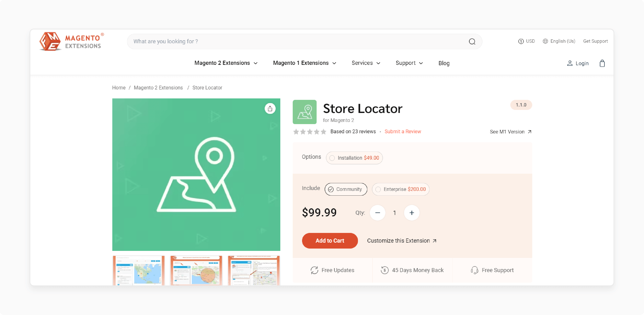Click the Store Locator green product icon
Image resolution: width=644 pixels, height=315 pixels.
pyautogui.click(x=304, y=112)
